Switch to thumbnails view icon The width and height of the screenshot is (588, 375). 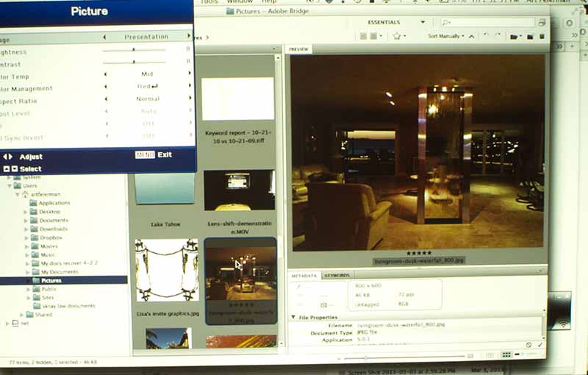(506, 354)
